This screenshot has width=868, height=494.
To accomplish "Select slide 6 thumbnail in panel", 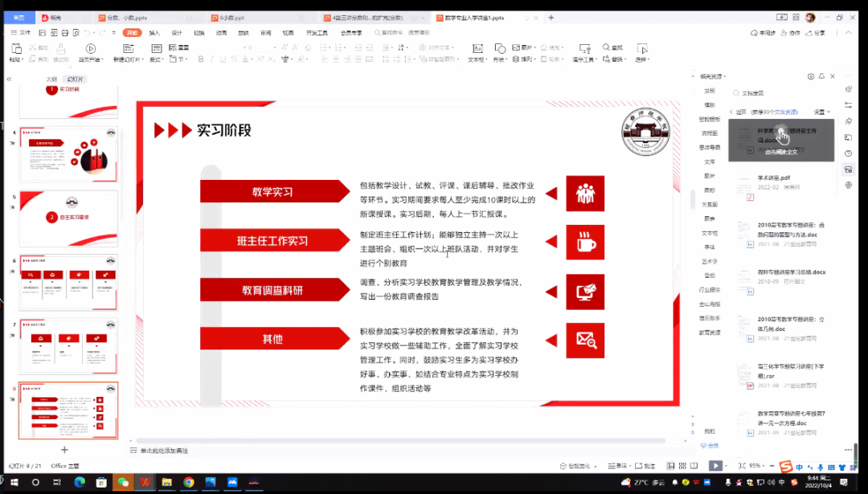I will pyautogui.click(x=68, y=282).
